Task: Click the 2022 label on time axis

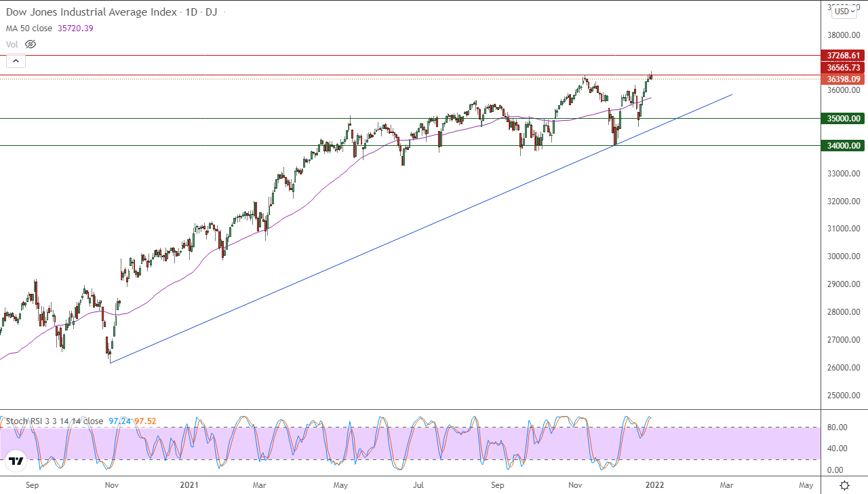Action: pos(654,485)
